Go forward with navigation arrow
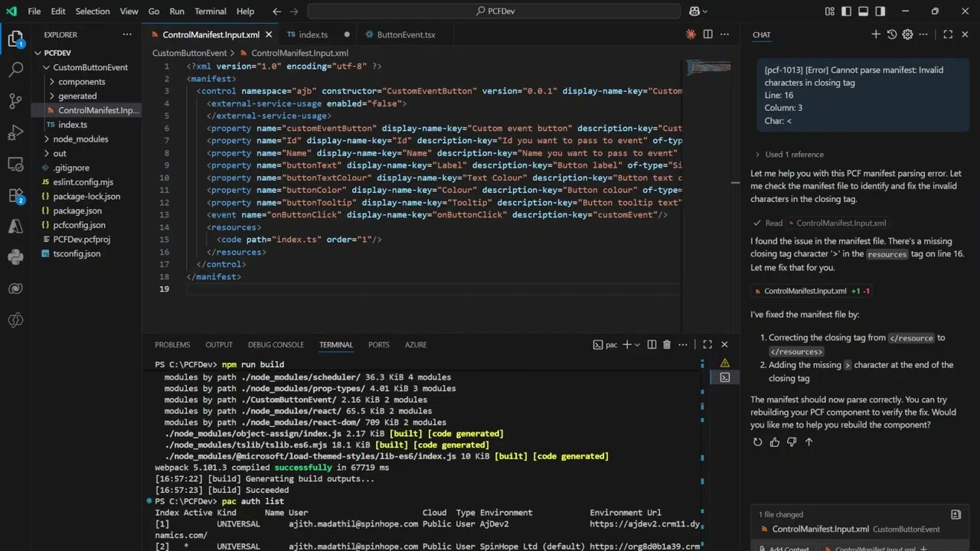This screenshot has width=980, height=551. 294,11
